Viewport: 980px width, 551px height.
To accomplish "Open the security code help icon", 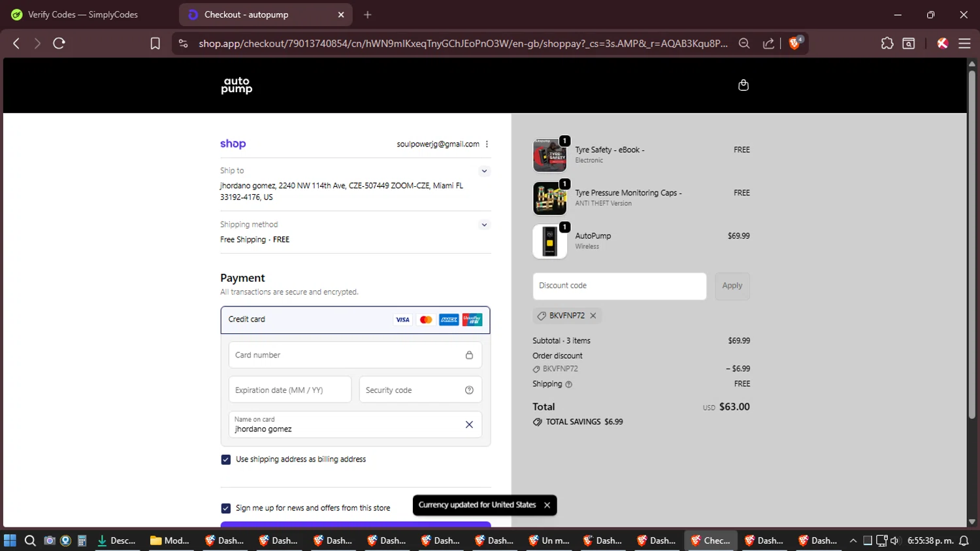I will click(469, 390).
